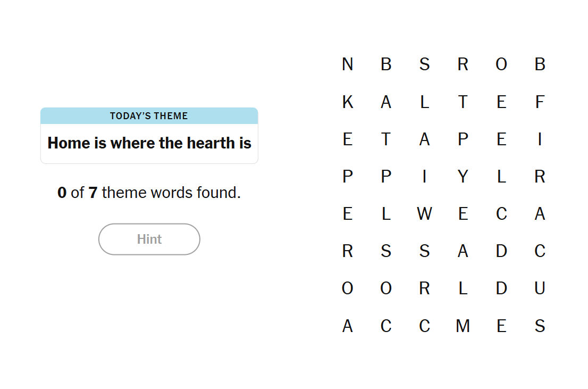Choose the letter W in the grid
Image resolution: width=588 pixels, height=389 pixels.
(424, 213)
